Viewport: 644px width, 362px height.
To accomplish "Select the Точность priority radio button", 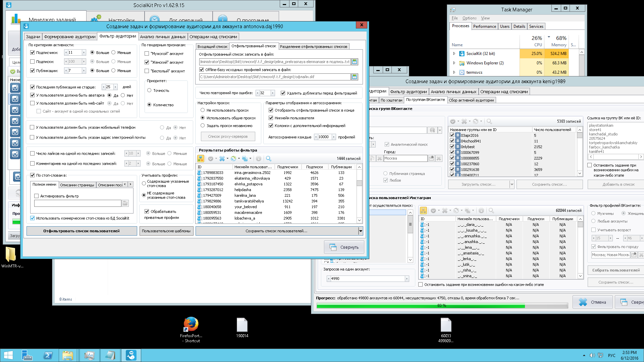I will coord(149,90).
